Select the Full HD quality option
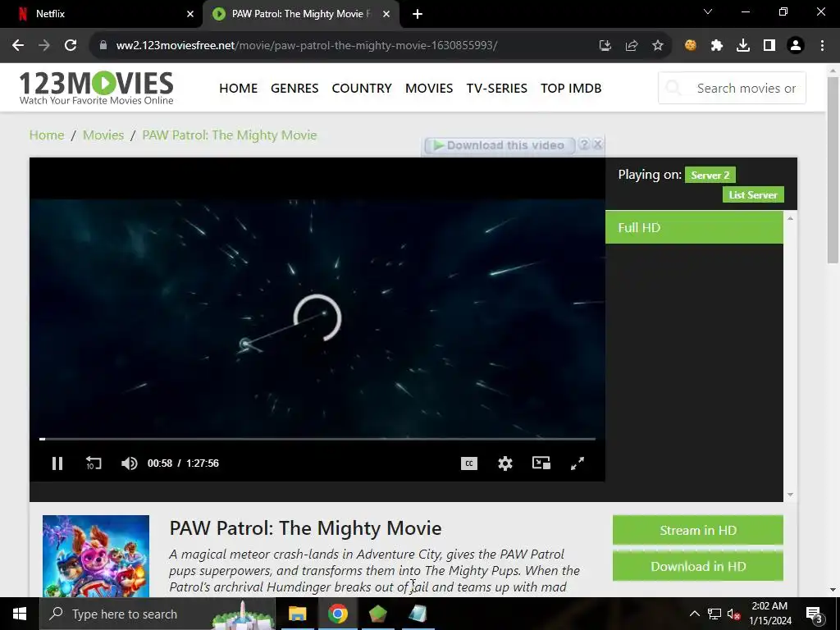 [694, 228]
